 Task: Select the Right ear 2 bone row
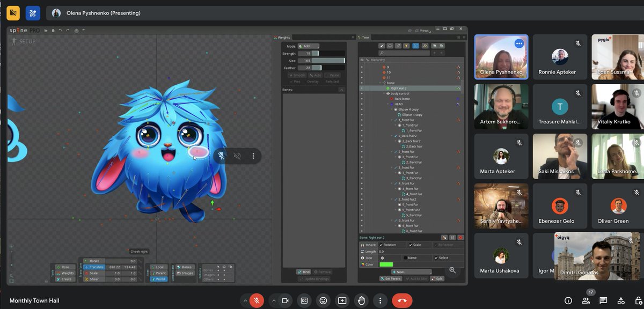(411, 88)
